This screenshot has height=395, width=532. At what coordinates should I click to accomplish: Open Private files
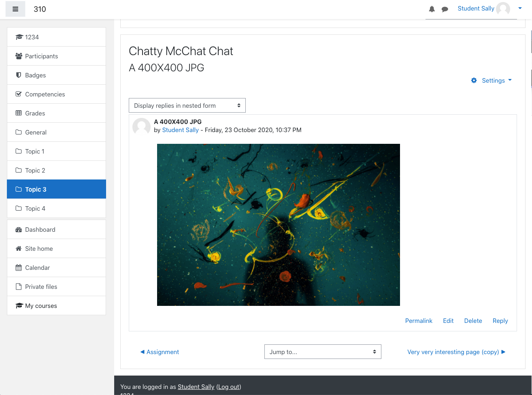tap(57, 286)
